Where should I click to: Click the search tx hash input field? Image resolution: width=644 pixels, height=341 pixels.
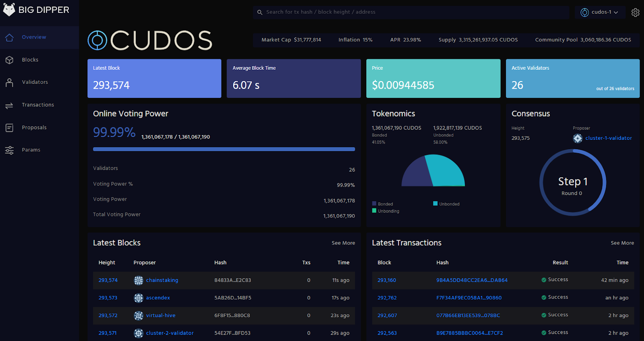(x=411, y=12)
